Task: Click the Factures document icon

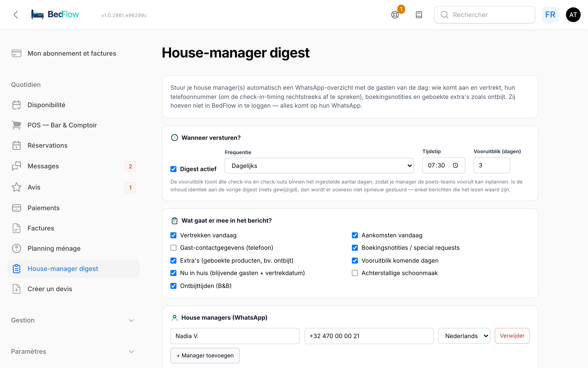Action: pos(17,228)
